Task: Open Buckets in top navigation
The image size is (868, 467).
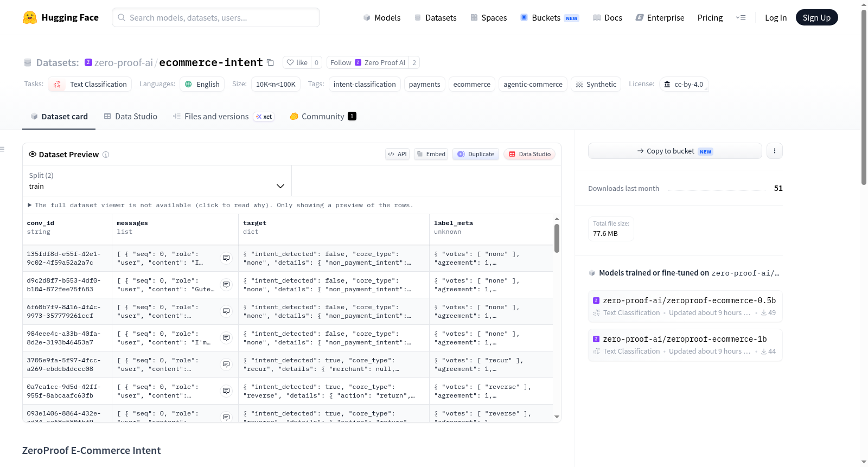Action: coord(550,18)
